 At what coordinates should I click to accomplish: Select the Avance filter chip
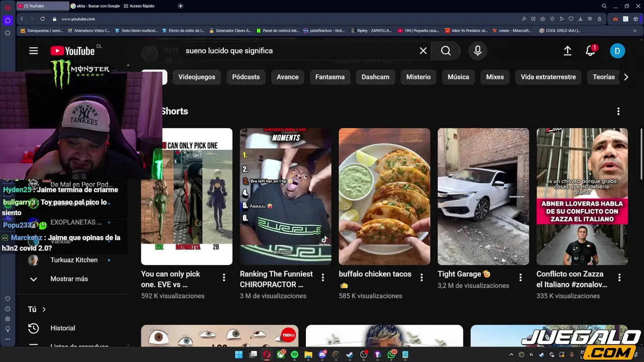(288, 77)
